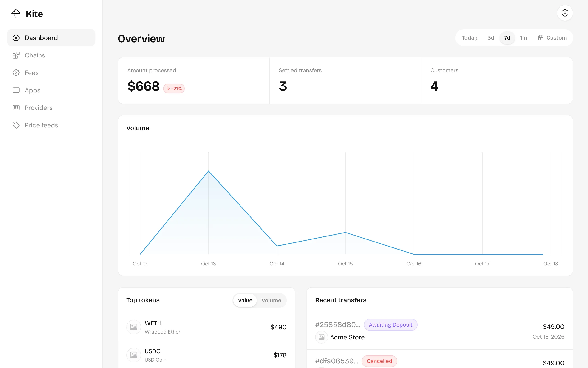Screen dimensions: 588x368
Task: Click the Providers list icon
Action: (16, 108)
